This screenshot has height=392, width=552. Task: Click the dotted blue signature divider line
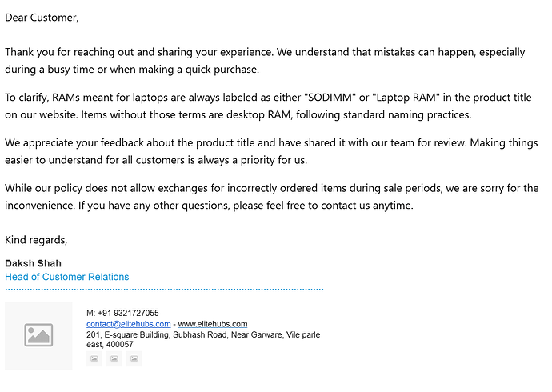[x=164, y=290]
